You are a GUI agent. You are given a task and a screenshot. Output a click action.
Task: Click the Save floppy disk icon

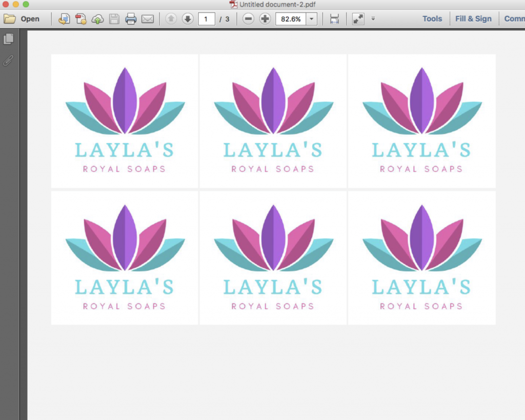click(114, 19)
